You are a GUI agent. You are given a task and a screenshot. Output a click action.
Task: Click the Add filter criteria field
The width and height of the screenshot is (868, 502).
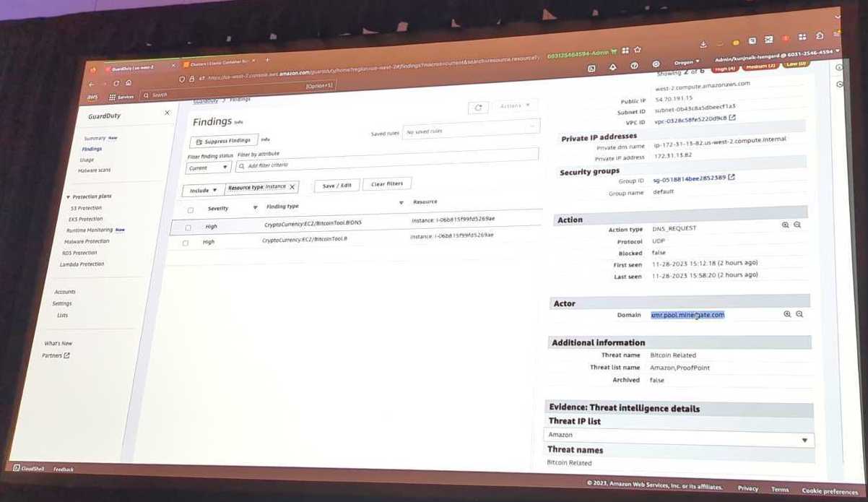pos(387,160)
